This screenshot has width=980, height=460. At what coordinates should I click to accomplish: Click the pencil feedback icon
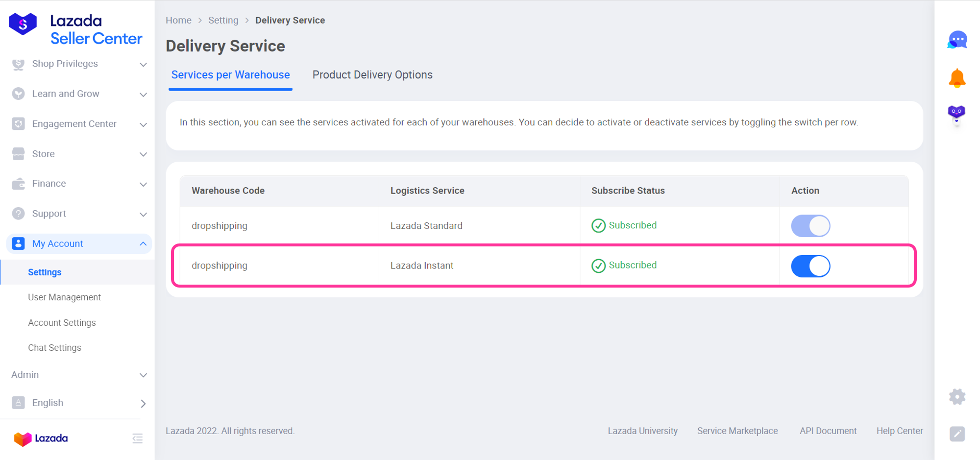(x=957, y=434)
